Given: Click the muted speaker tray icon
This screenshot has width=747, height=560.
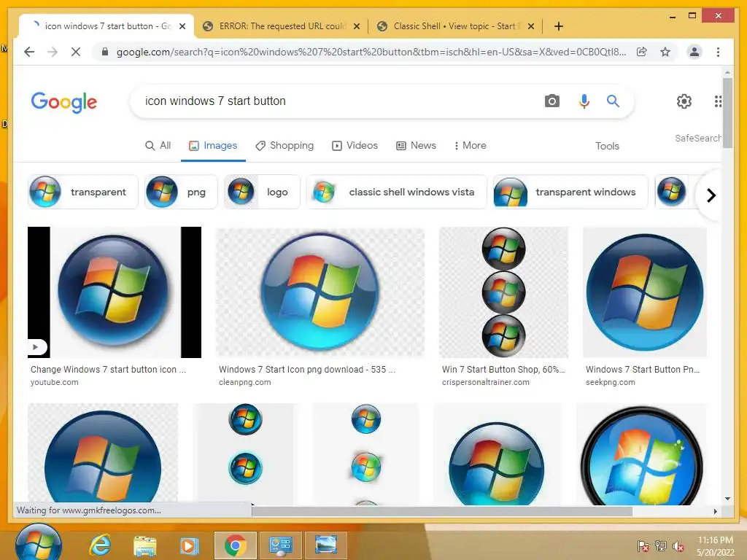Looking at the screenshot, I should (x=678, y=546).
